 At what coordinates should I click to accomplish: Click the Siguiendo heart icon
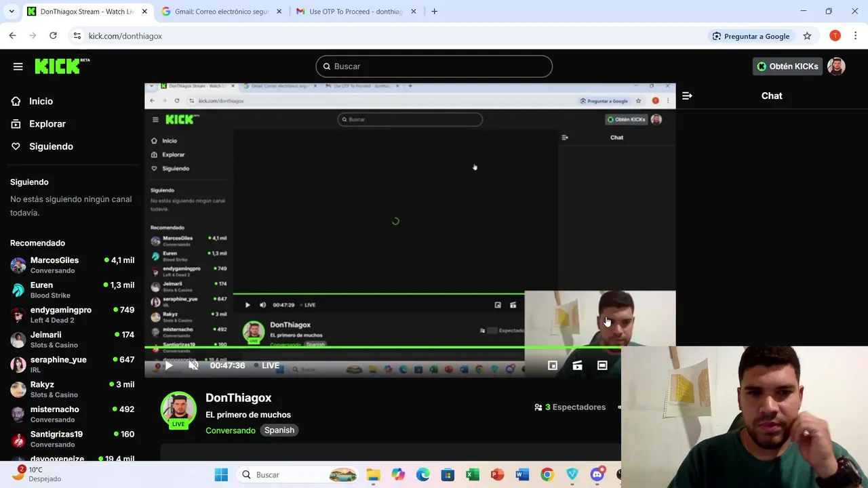[16, 146]
